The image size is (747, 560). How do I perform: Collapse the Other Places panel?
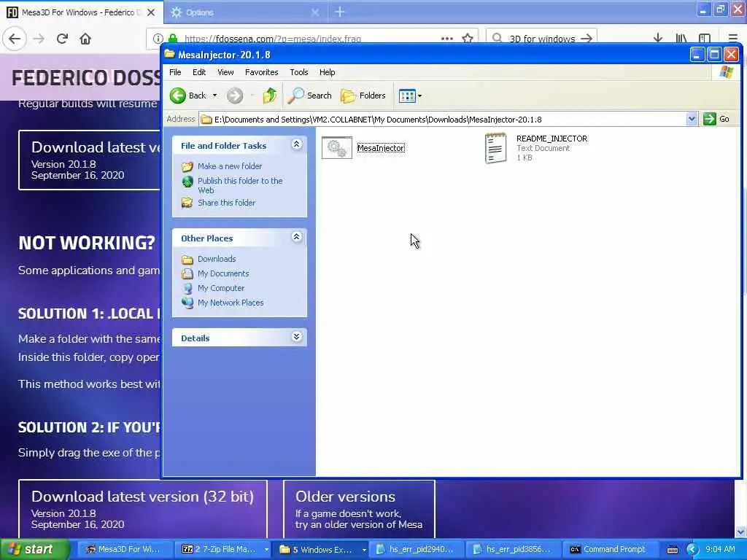(296, 237)
